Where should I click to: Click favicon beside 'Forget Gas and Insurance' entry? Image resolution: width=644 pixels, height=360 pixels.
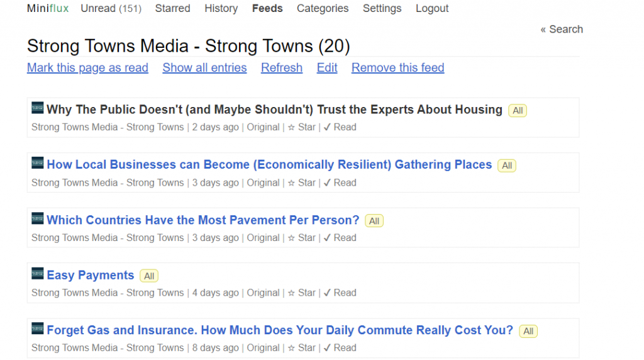pyautogui.click(x=37, y=329)
